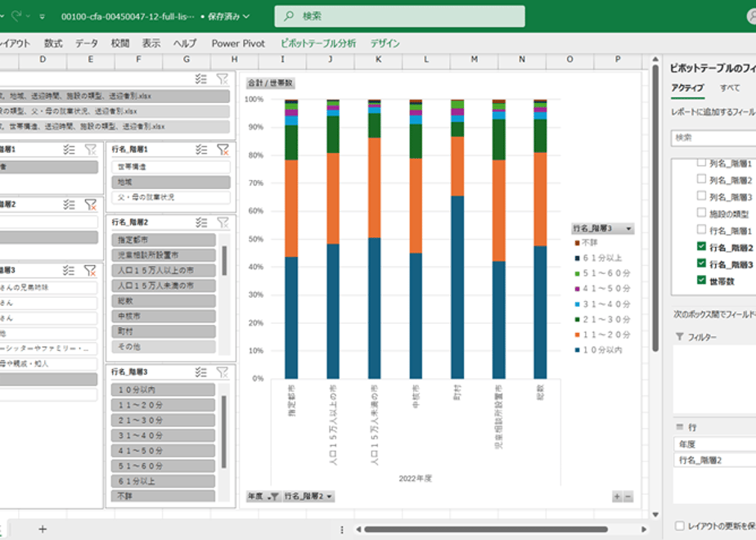Open the 行名_階層3 legend filter dropdown
Image resolution: width=756 pixels, height=540 pixels.
point(628,228)
